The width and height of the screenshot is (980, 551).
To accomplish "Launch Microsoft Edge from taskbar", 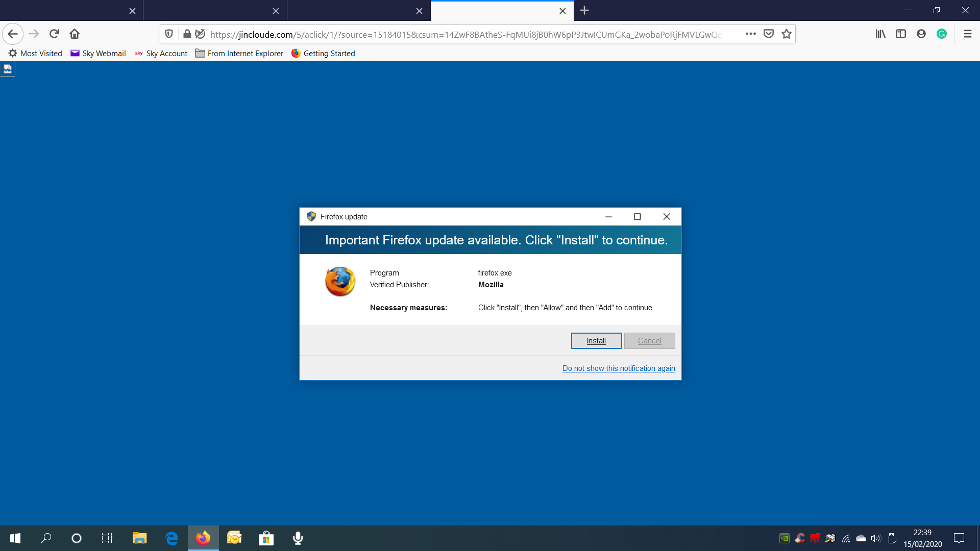I will (171, 538).
